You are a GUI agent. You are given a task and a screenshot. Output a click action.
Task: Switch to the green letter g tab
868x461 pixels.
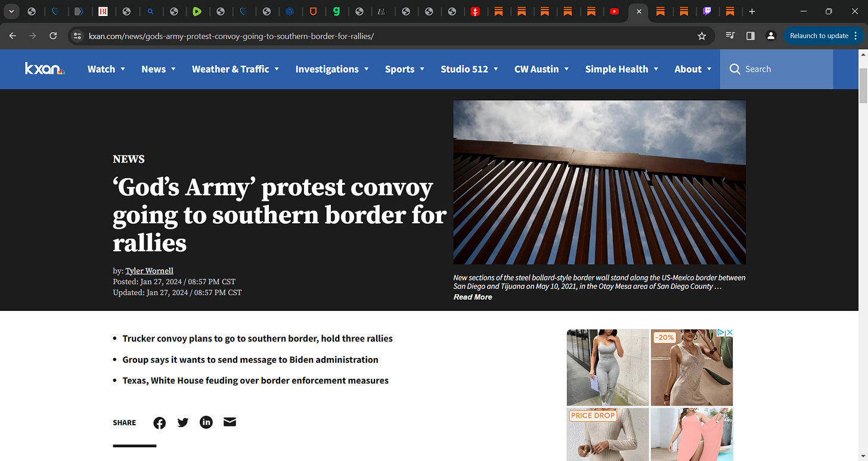click(x=336, y=11)
